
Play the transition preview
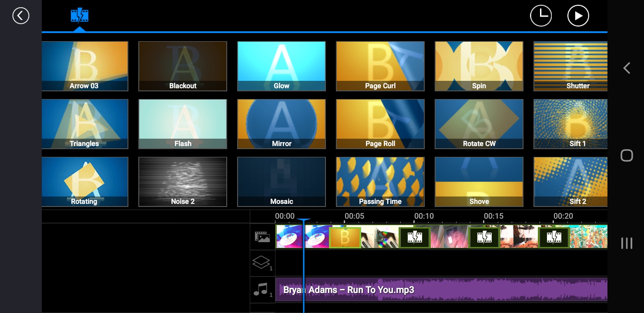pyautogui.click(x=578, y=16)
